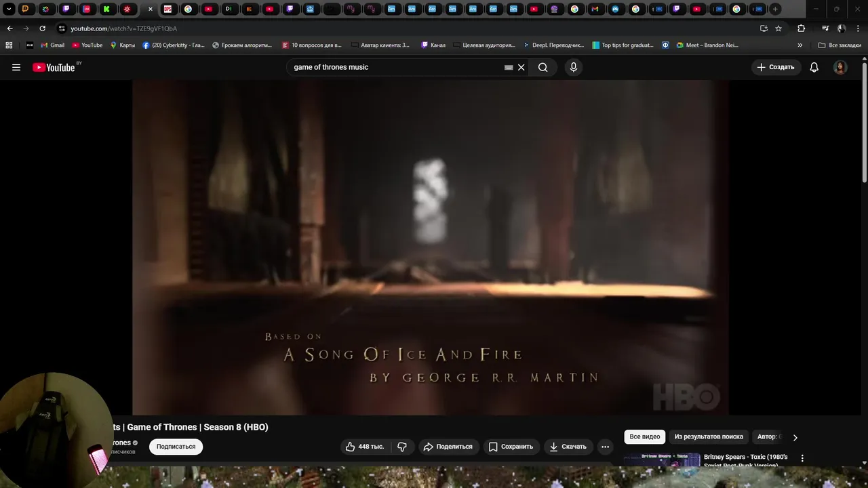Viewport: 868px width, 488px height.
Task: Open the YouTube bookmark in bookmarks bar
Action: [87, 45]
